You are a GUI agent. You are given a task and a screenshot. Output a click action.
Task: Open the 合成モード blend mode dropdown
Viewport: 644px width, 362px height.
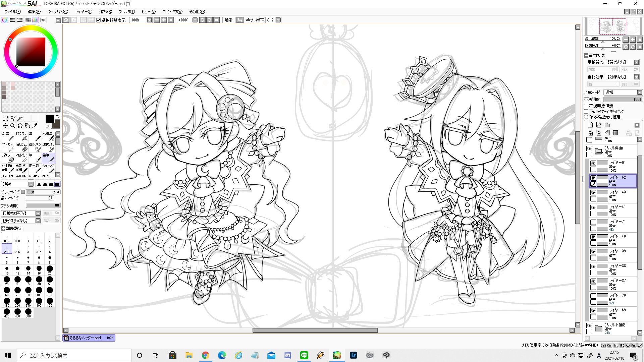(x=623, y=92)
